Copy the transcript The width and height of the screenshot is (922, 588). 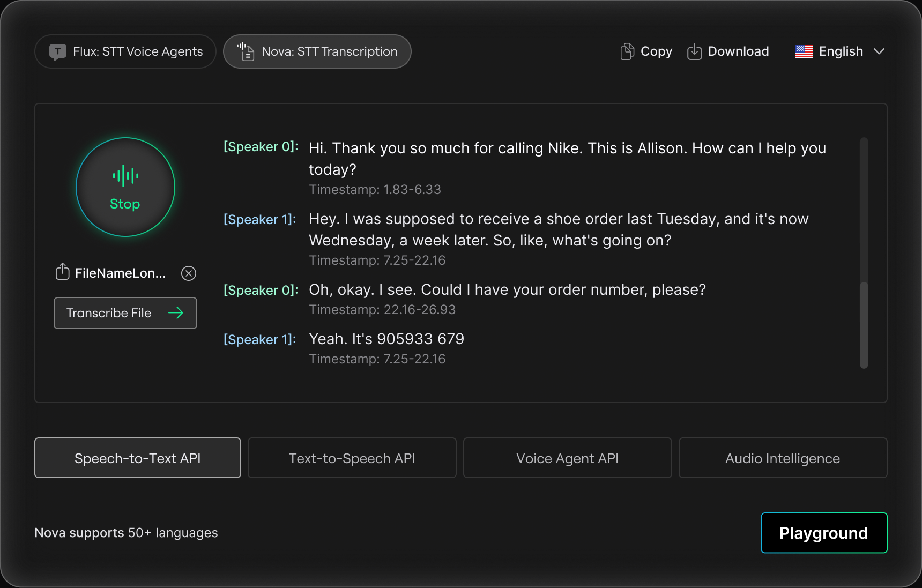coord(646,51)
